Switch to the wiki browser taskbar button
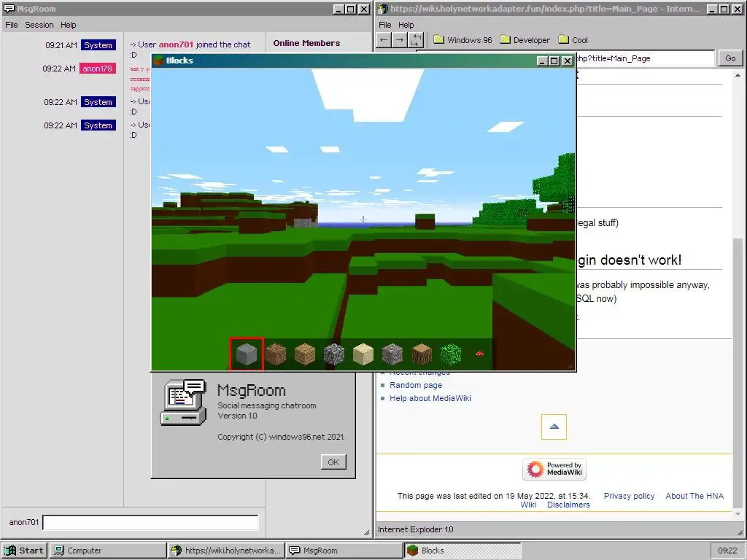This screenshot has height=560, width=747. tap(226, 551)
